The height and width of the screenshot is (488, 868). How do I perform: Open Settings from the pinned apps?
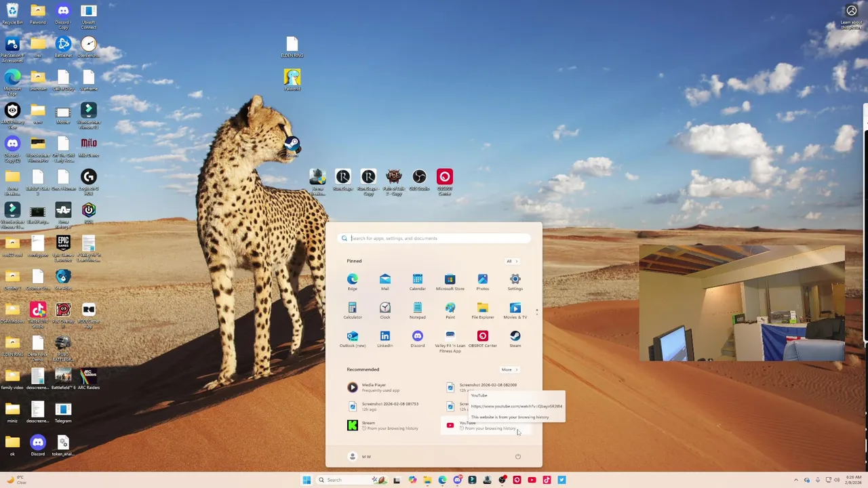click(515, 282)
